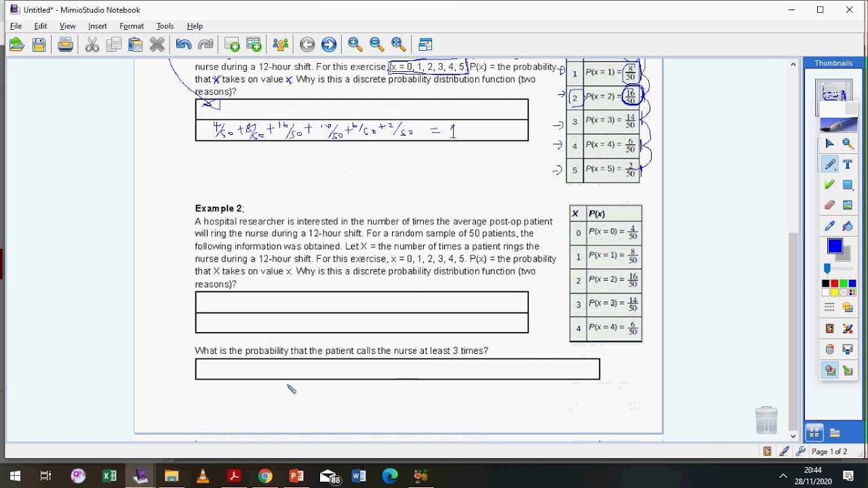Click the Redo arrow icon
Viewport: 868px width, 488px height.
205,45
